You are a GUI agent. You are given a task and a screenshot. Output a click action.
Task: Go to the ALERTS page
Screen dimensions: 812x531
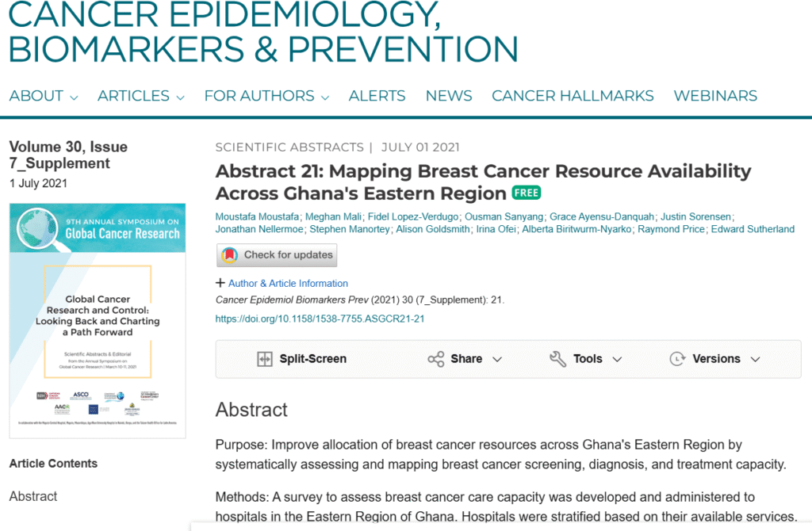click(x=377, y=96)
